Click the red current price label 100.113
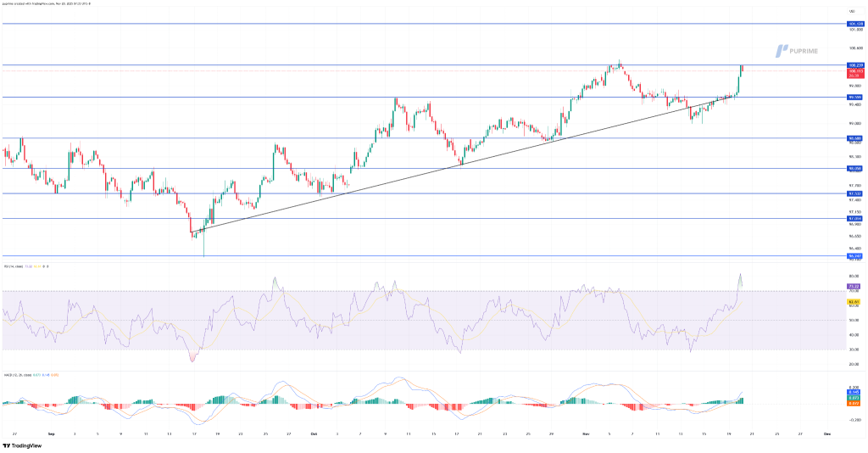 (x=855, y=71)
